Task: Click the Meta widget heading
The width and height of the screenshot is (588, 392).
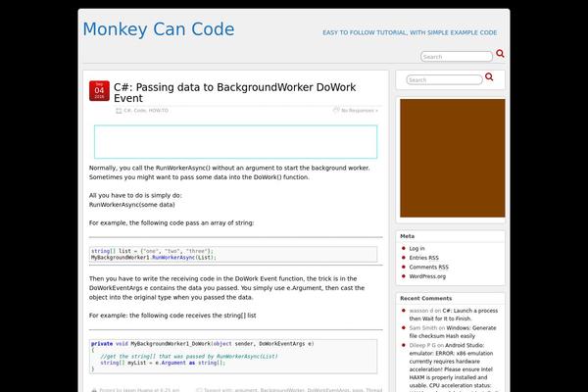Action: 408,236
